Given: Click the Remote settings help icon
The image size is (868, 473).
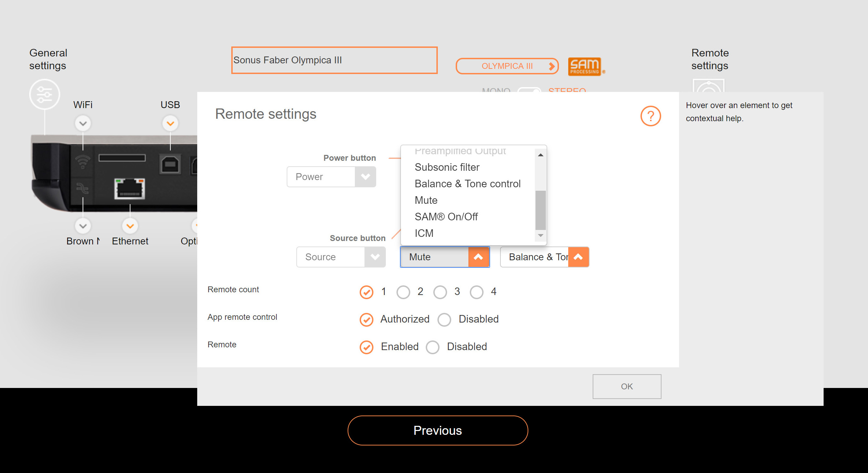Looking at the screenshot, I should [x=650, y=116].
